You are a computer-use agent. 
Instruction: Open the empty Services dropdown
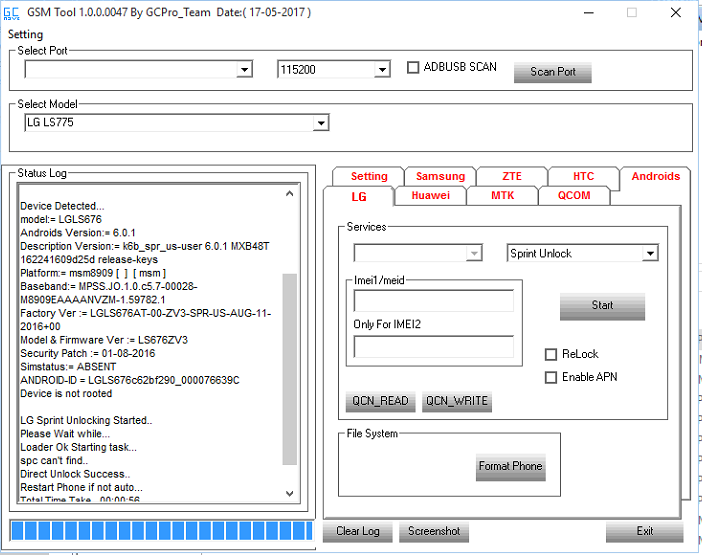[474, 253]
